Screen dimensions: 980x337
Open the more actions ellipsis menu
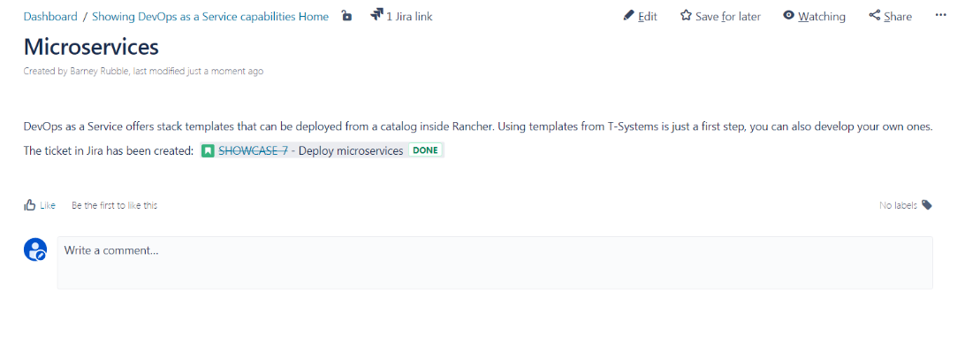tap(940, 15)
